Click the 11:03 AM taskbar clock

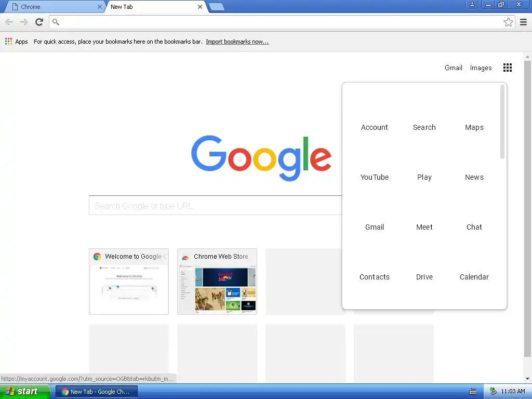coord(513,392)
